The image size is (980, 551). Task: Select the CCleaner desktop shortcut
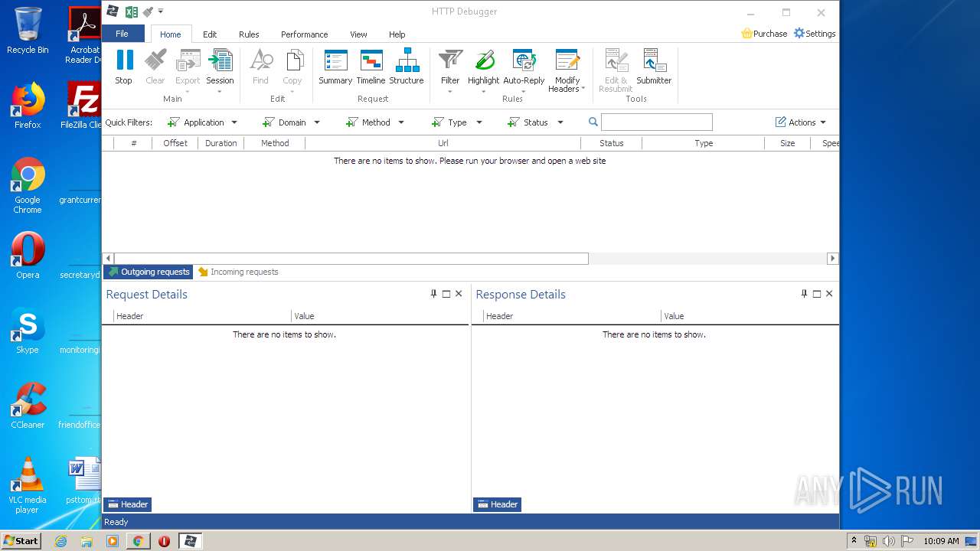[28, 406]
